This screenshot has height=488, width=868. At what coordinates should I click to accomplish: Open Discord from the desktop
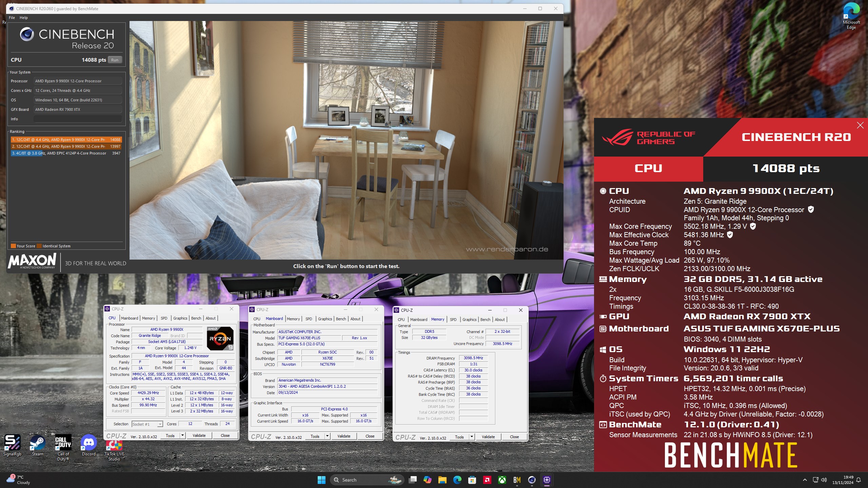pos(89,445)
